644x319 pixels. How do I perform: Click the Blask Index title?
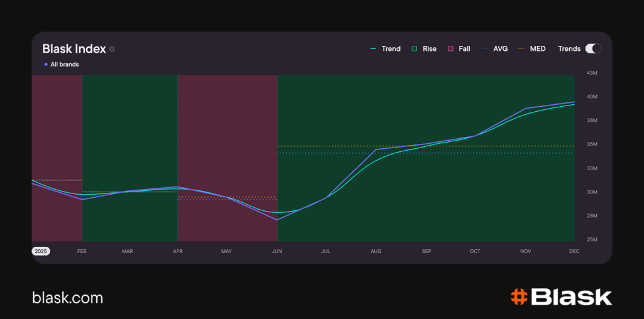[74, 49]
